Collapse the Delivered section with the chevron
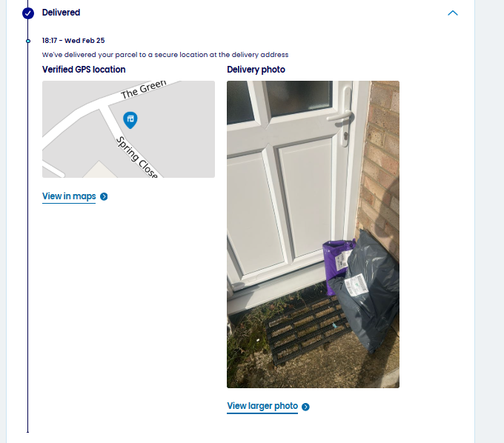This screenshot has height=443, width=504. click(x=453, y=13)
